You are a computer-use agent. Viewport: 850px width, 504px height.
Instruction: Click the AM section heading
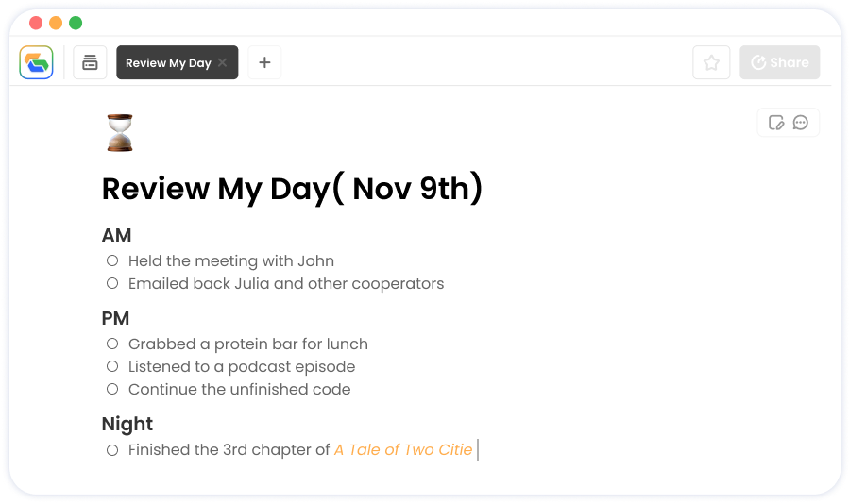point(116,235)
